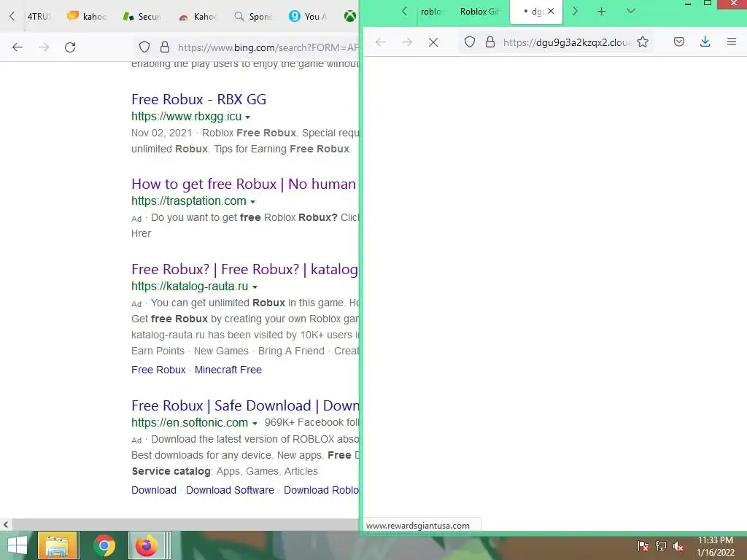The image size is (747, 560).
Task: Open the Downloads arrow panel
Action: pyautogui.click(x=705, y=42)
